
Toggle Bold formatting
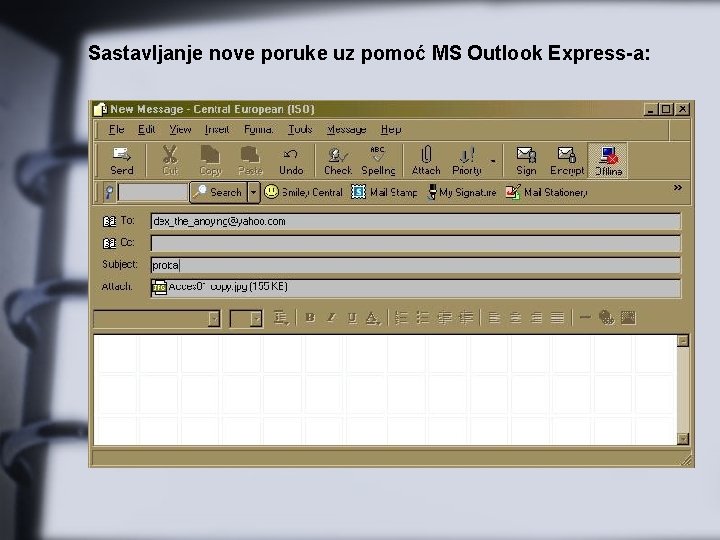pyautogui.click(x=310, y=318)
